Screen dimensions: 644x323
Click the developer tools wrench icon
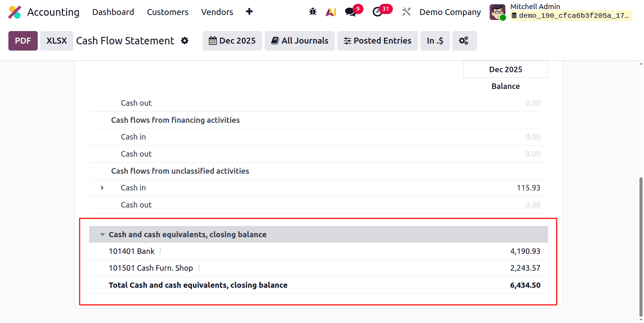click(406, 12)
